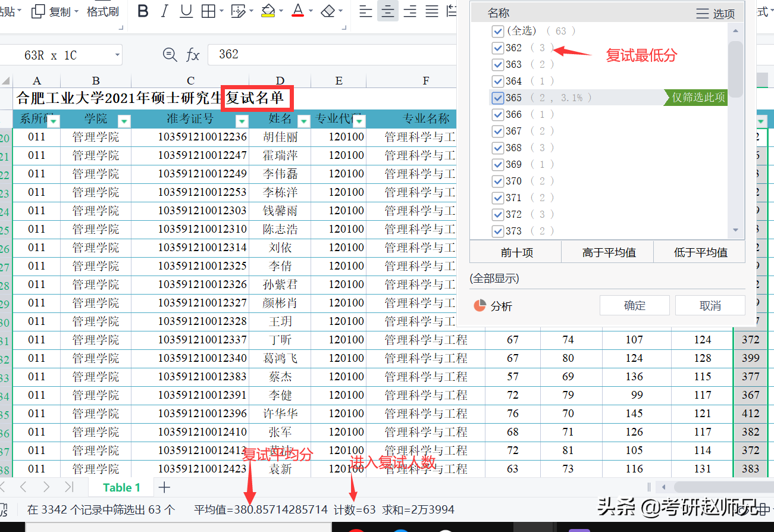This screenshot has height=532, width=774.
Task: Toggle bold formatting
Action: click(143, 11)
